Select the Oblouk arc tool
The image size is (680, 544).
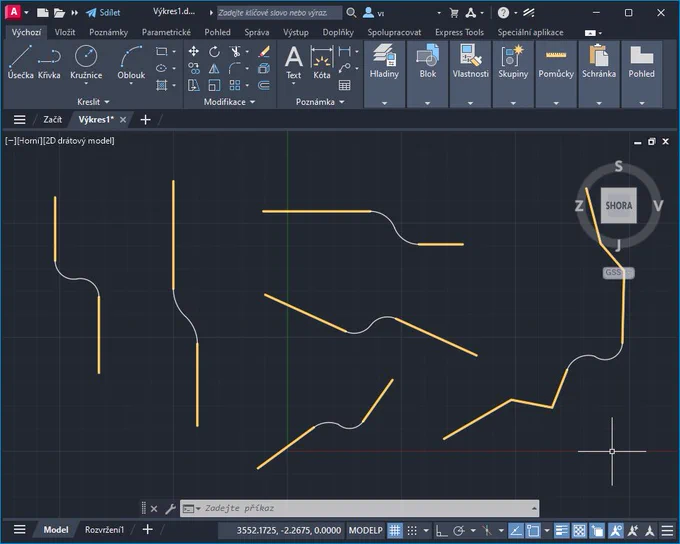pyautogui.click(x=131, y=63)
